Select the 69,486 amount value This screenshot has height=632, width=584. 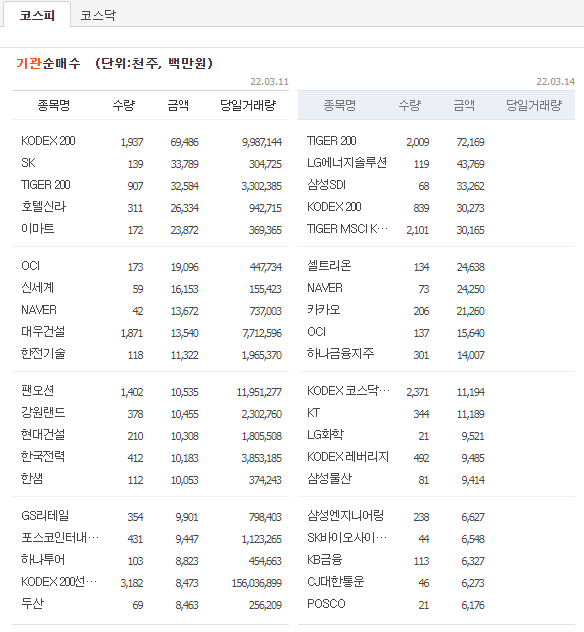(x=185, y=142)
